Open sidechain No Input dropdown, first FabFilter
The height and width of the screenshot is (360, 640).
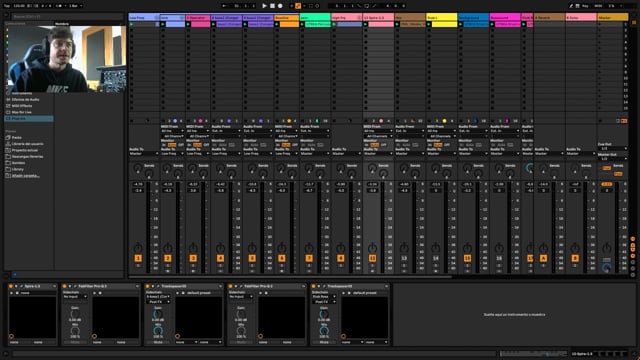click(75, 297)
